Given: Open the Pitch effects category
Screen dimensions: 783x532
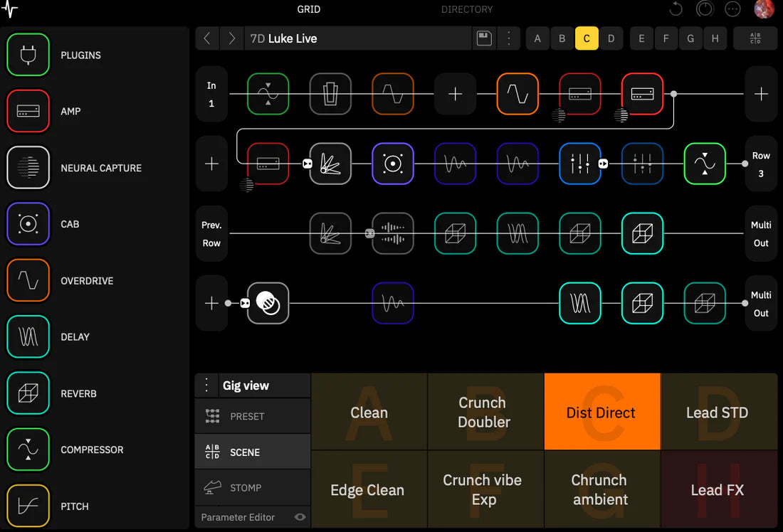Looking at the screenshot, I should click(x=28, y=506).
